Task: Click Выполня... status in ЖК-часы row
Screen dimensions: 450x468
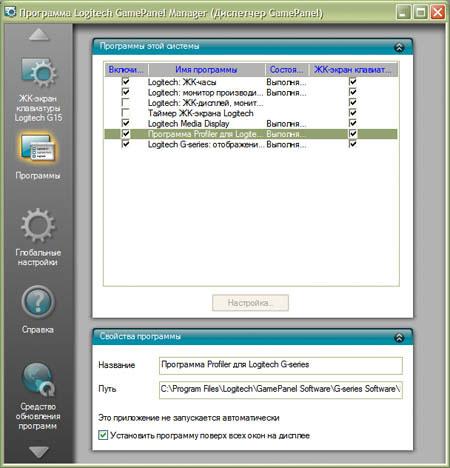Action: point(286,82)
